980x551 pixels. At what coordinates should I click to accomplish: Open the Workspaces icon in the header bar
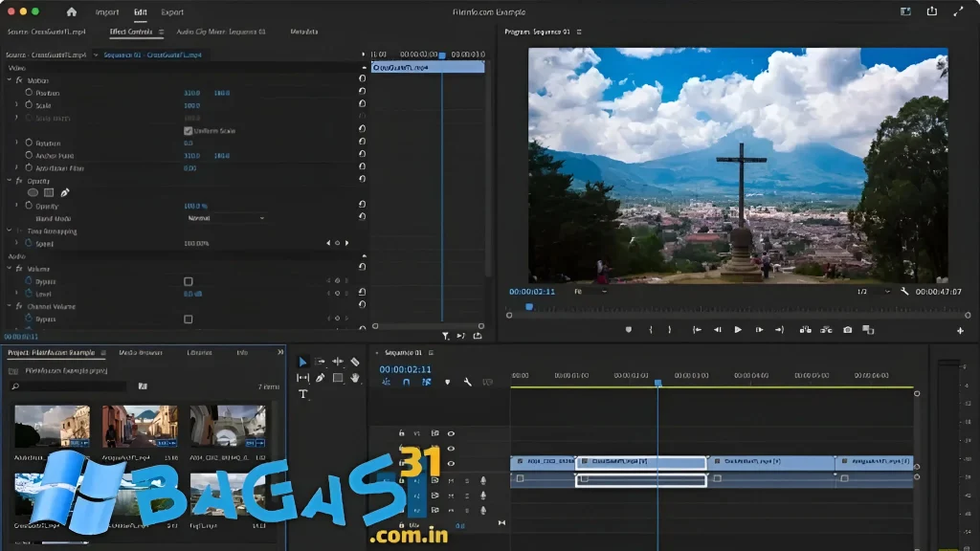coord(905,11)
